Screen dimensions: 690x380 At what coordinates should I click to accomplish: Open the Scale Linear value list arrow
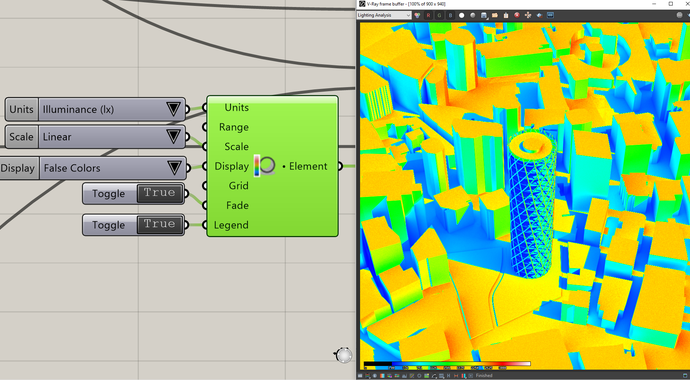coord(173,136)
